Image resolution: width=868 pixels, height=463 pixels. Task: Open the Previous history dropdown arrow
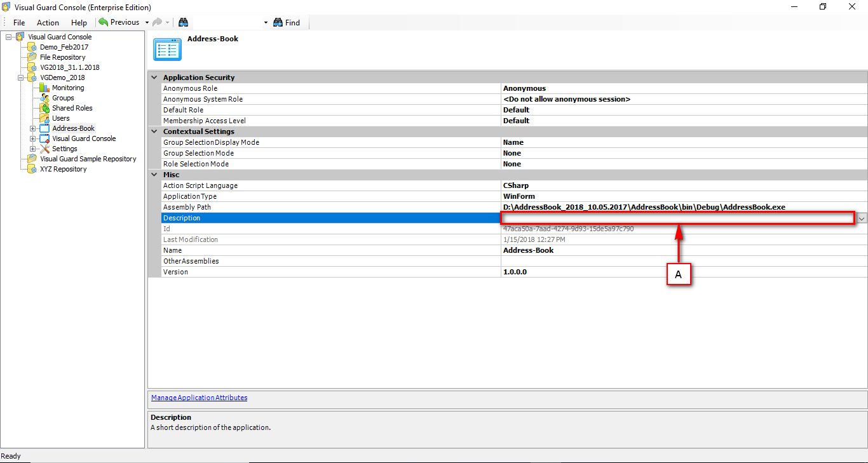coord(147,22)
